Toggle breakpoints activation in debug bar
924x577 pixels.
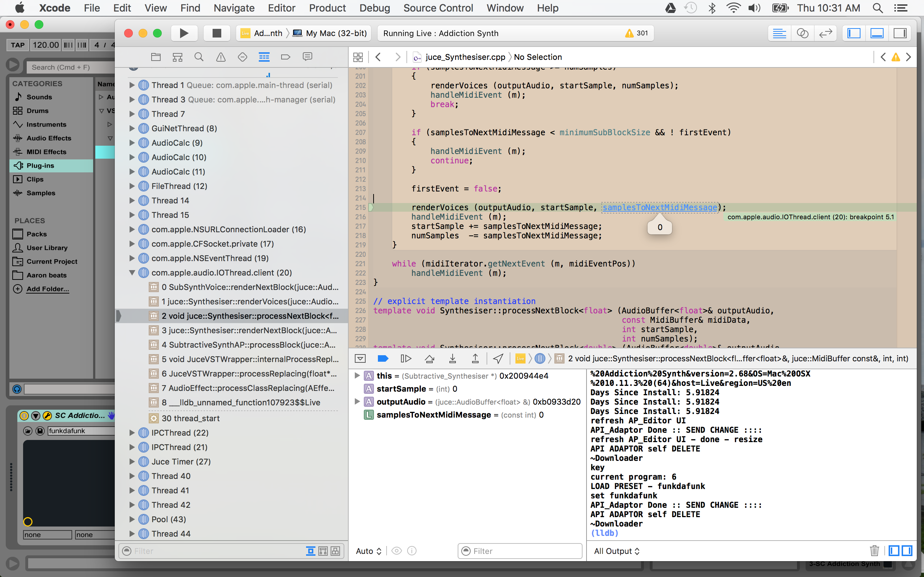(x=383, y=358)
